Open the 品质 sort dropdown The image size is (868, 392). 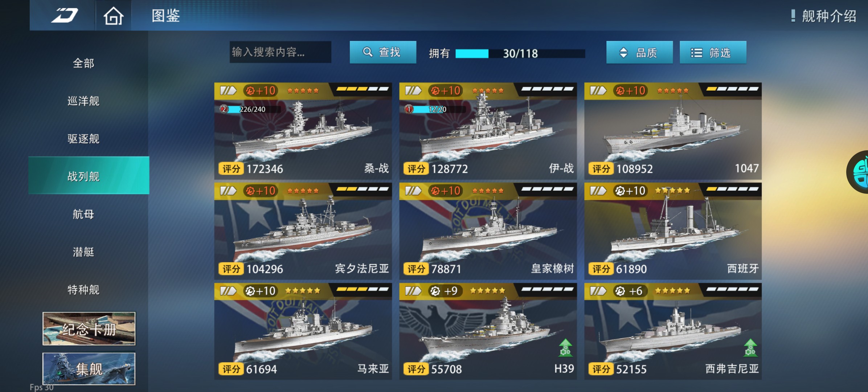639,53
